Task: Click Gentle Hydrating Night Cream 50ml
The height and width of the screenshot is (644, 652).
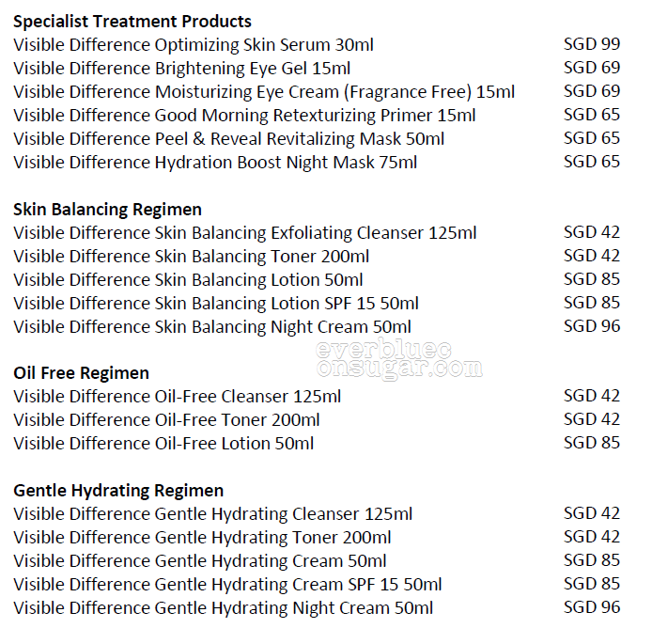Action: pos(223,608)
